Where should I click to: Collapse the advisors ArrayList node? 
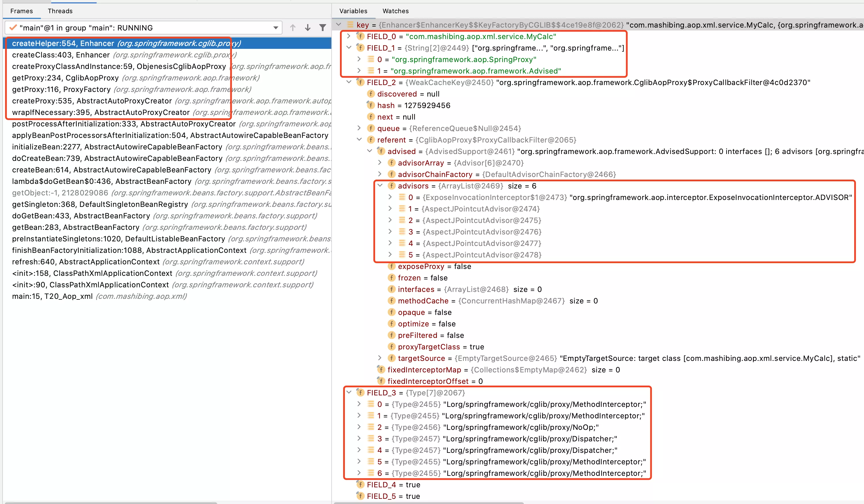click(380, 186)
